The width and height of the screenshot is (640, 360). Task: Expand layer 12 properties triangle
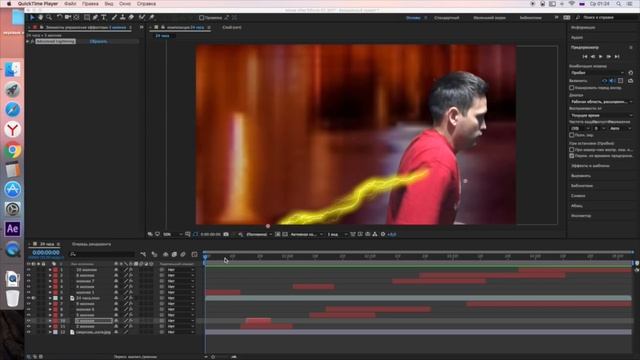pyautogui.click(x=50, y=332)
